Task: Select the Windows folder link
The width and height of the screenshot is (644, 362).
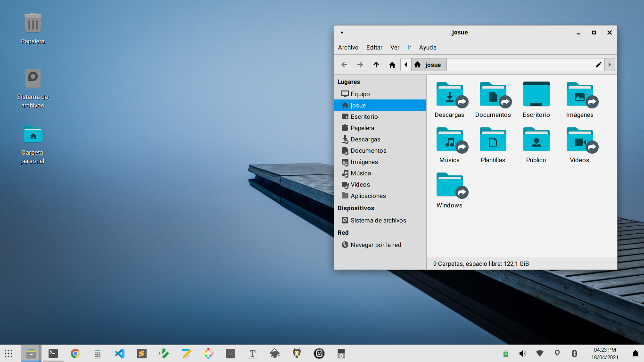Action: (450, 185)
